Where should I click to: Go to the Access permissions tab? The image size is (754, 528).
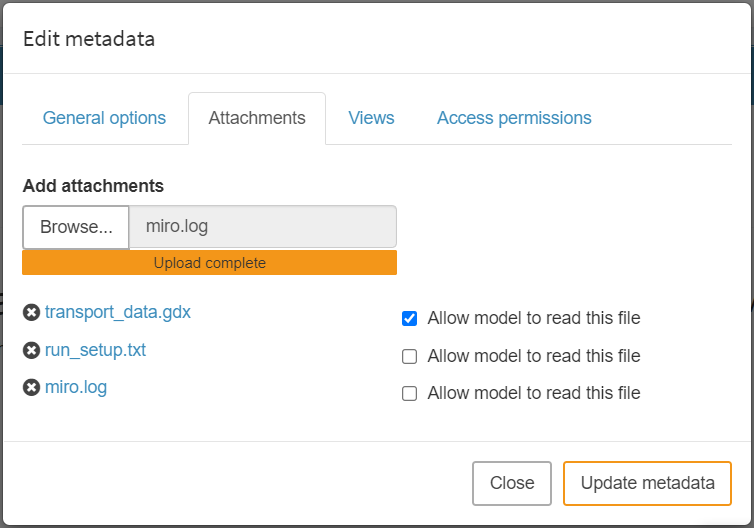pos(514,118)
